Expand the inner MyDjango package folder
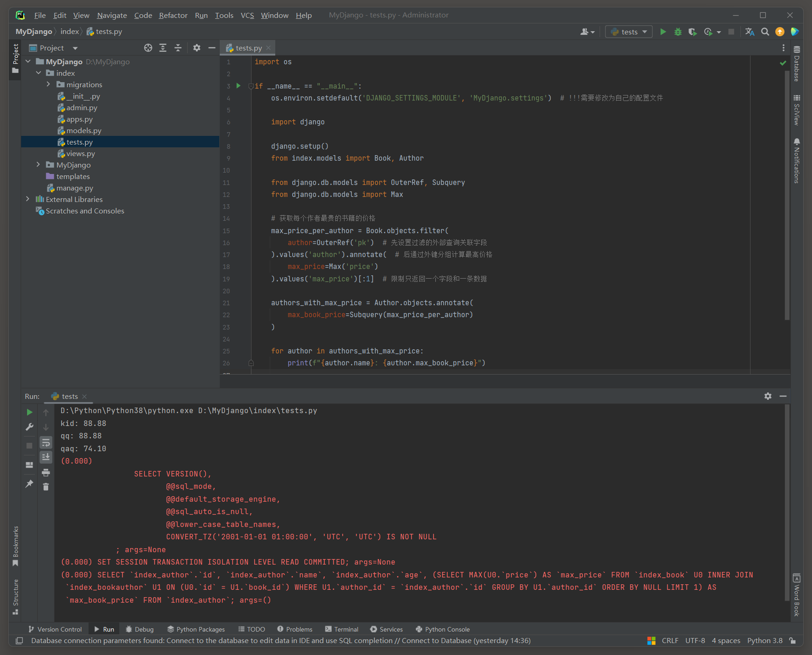Viewport: 812px width, 655px height. click(x=39, y=165)
